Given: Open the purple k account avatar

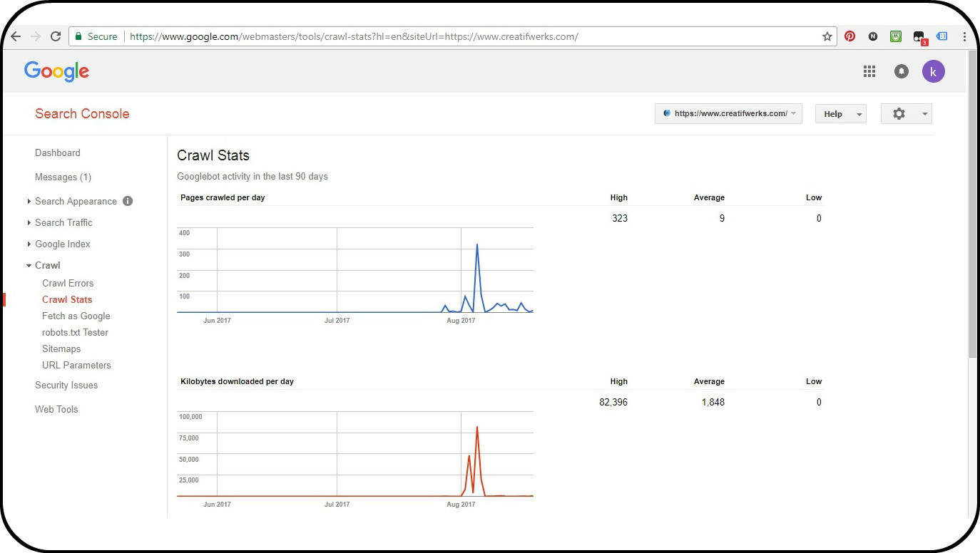Looking at the screenshot, I should pos(934,71).
